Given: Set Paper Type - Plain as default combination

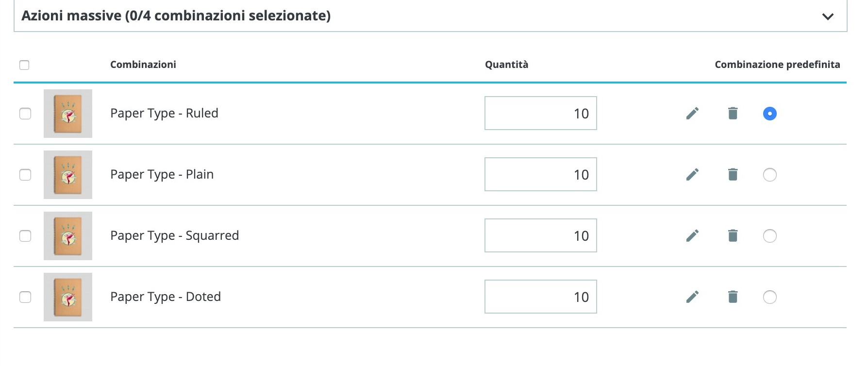Looking at the screenshot, I should point(769,175).
